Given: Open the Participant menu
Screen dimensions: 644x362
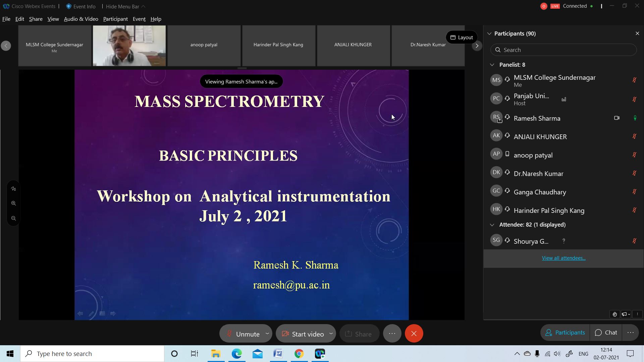Looking at the screenshot, I should 115,19.
